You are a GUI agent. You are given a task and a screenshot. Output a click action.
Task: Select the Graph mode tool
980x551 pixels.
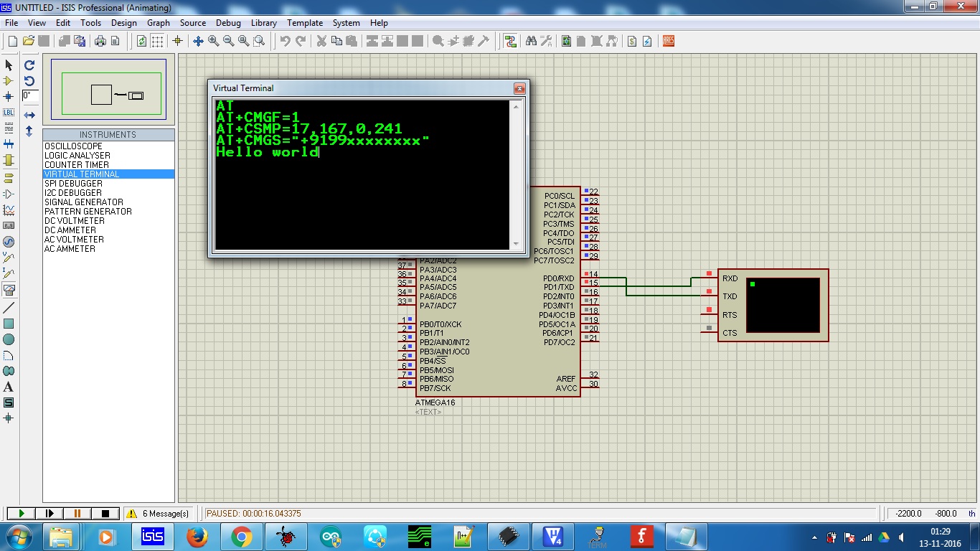[9, 209]
